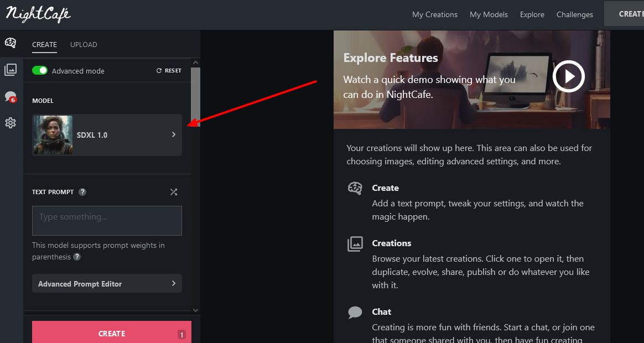Expand the Advanced Prompt Editor
The image size is (644, 343).
click(107, 283)
